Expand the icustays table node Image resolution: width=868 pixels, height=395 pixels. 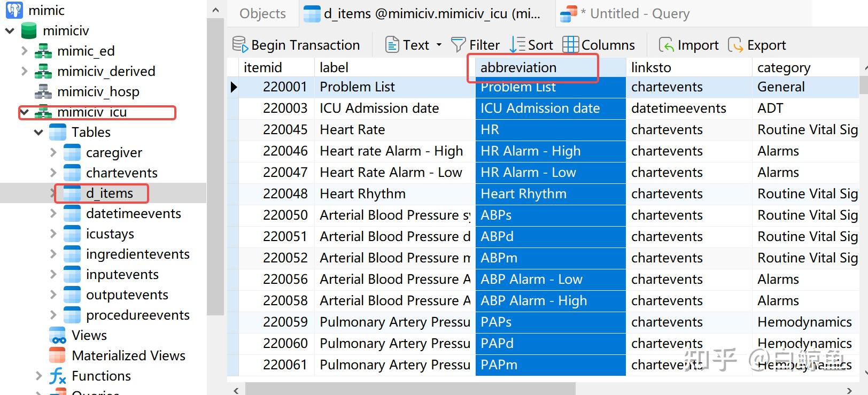53,234
